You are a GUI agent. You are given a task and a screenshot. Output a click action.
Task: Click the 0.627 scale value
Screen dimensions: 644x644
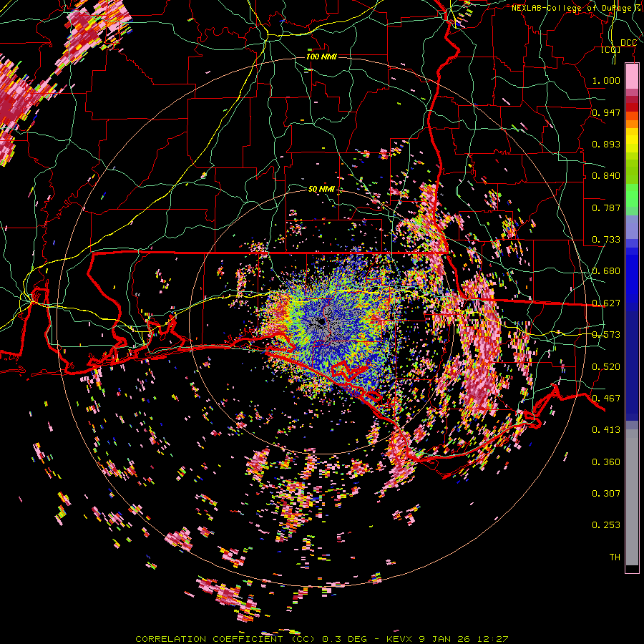click(x=606, y=303)
